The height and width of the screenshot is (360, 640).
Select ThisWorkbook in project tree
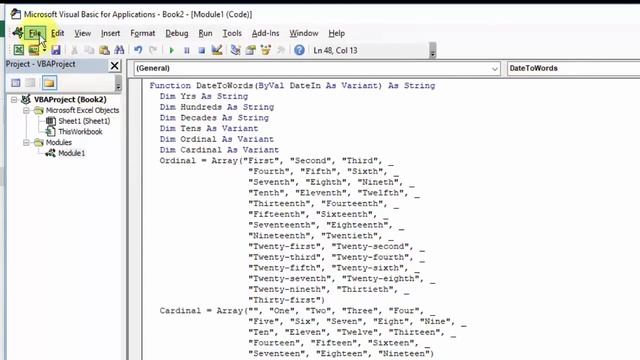coord(80,131)
